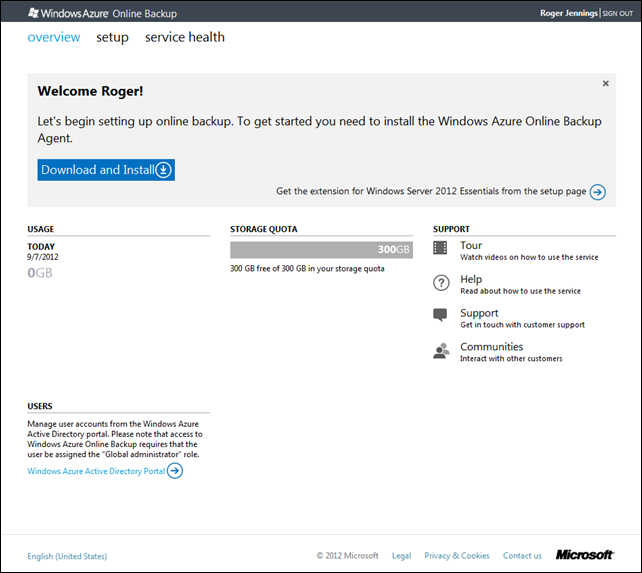Open the service health tab
The height and width of the screenshot is (573, 642).
(185, 37)
